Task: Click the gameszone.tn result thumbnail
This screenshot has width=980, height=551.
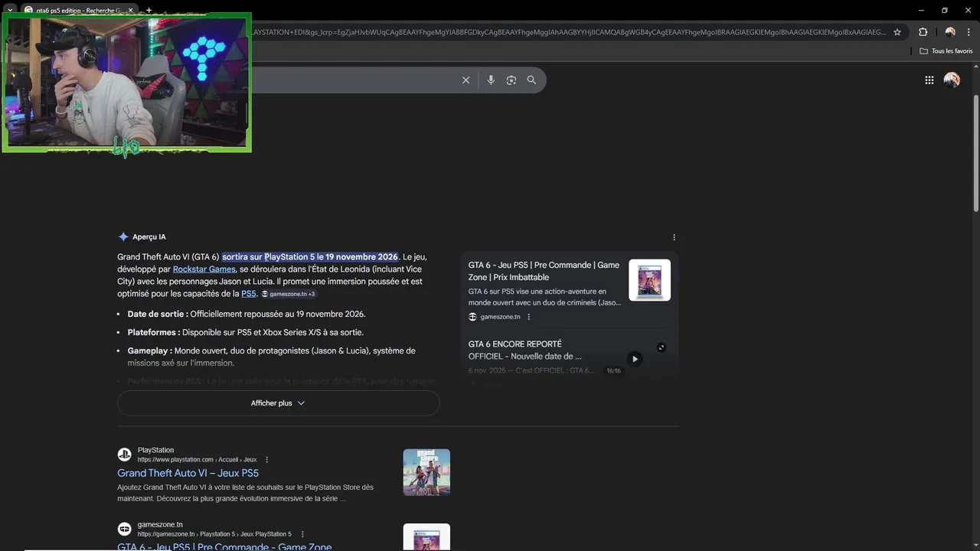Action: click(426, 537)
